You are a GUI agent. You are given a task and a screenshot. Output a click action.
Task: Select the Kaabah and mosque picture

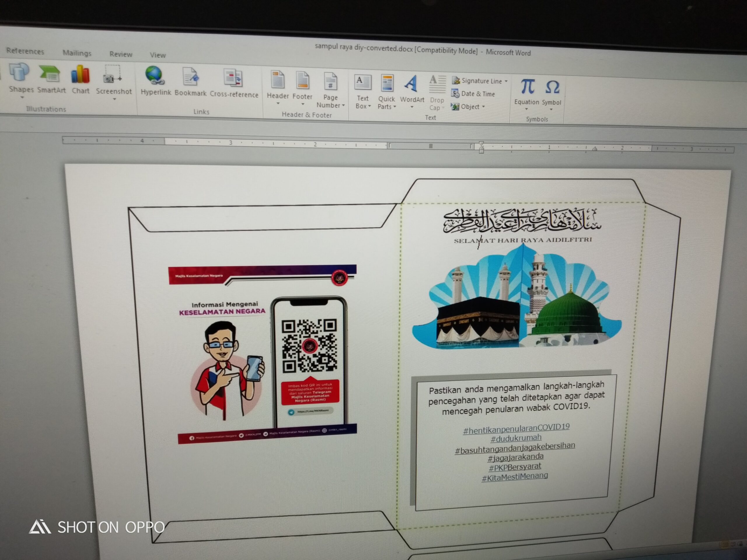tap(517, 296)
